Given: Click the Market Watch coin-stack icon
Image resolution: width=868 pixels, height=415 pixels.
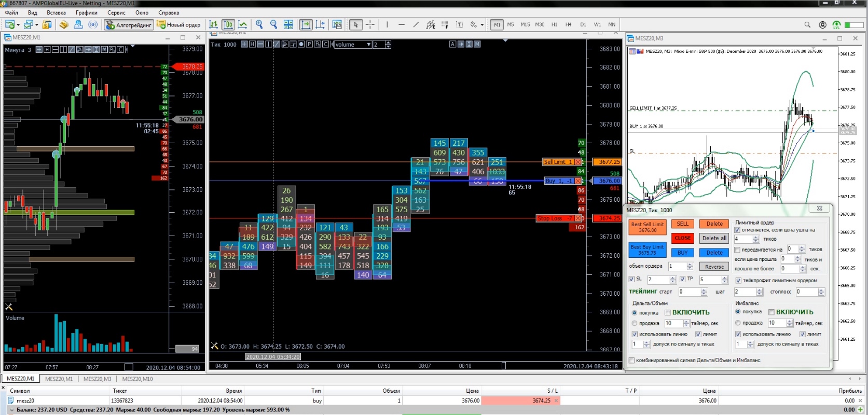Looking at the screenshot, I should [47, 24].
